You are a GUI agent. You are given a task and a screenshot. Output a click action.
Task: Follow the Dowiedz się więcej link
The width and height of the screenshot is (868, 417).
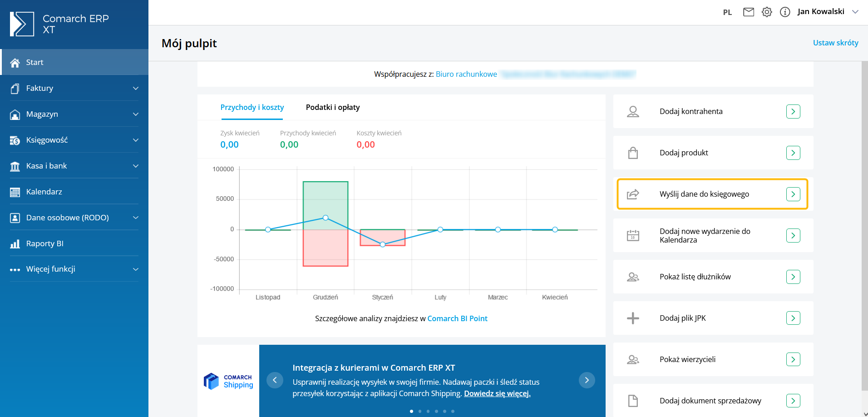click(x=497, y=393)
